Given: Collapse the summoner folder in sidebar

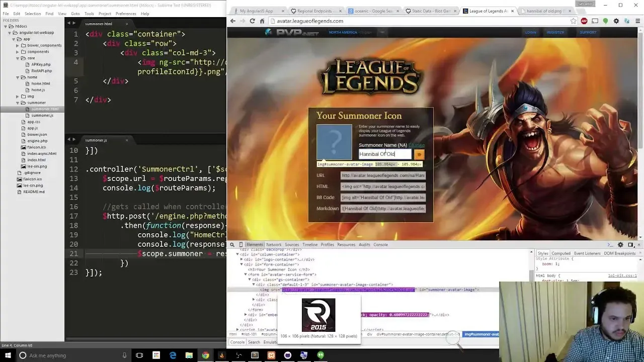Looking at the screenshot, I should click(18, 103).
